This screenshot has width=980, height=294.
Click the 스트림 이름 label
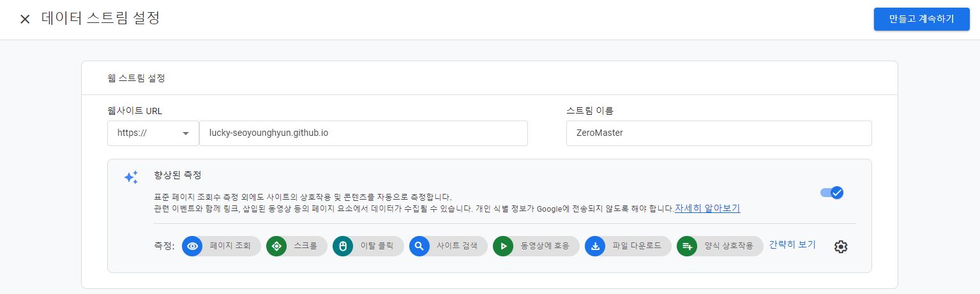point(590,110)
